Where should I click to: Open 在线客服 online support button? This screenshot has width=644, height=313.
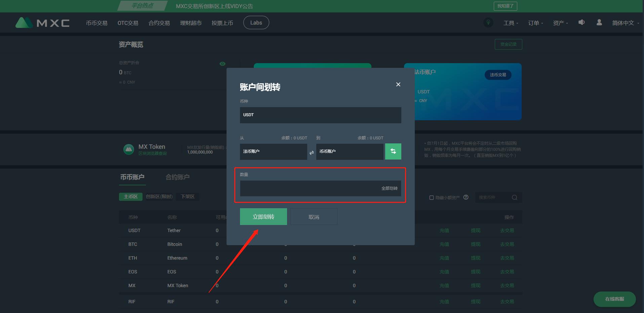[614, 299]
